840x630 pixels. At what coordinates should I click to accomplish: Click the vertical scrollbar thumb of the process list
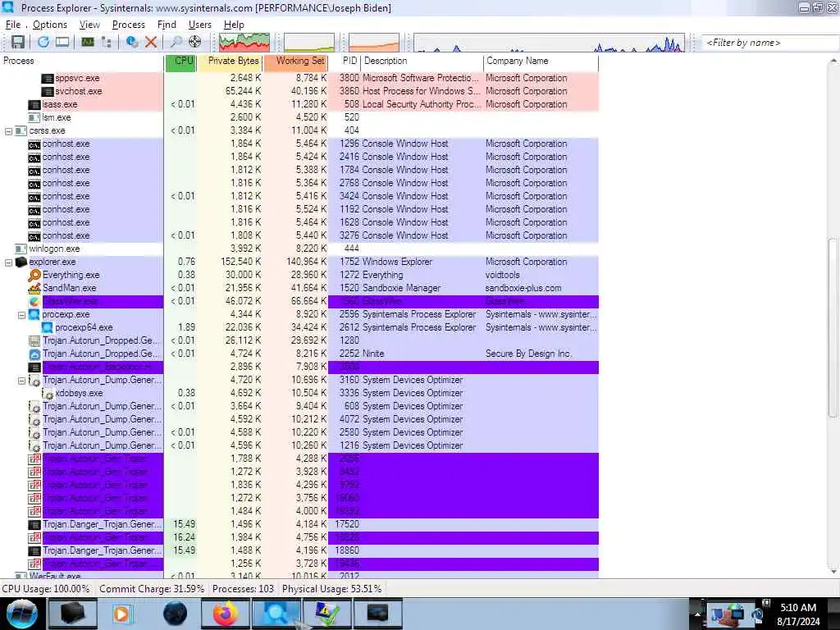coord(833,327)
